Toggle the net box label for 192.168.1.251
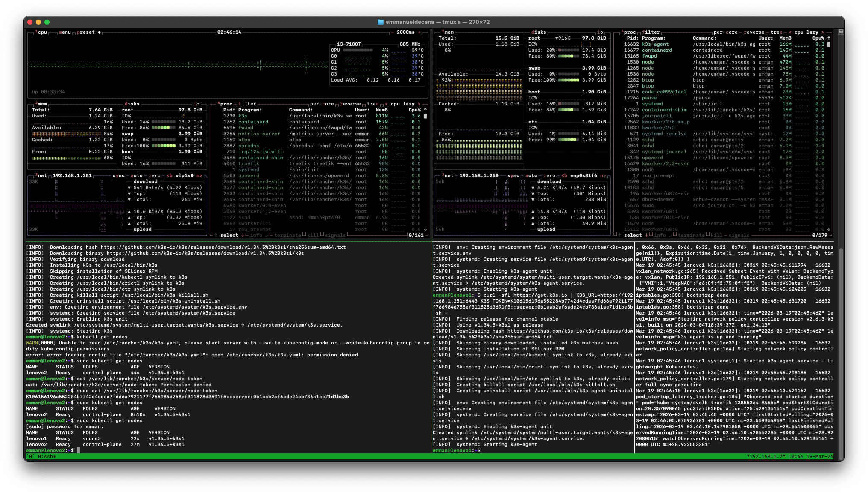This screenshot has width=868, height=493. click(x=41, y=175)
